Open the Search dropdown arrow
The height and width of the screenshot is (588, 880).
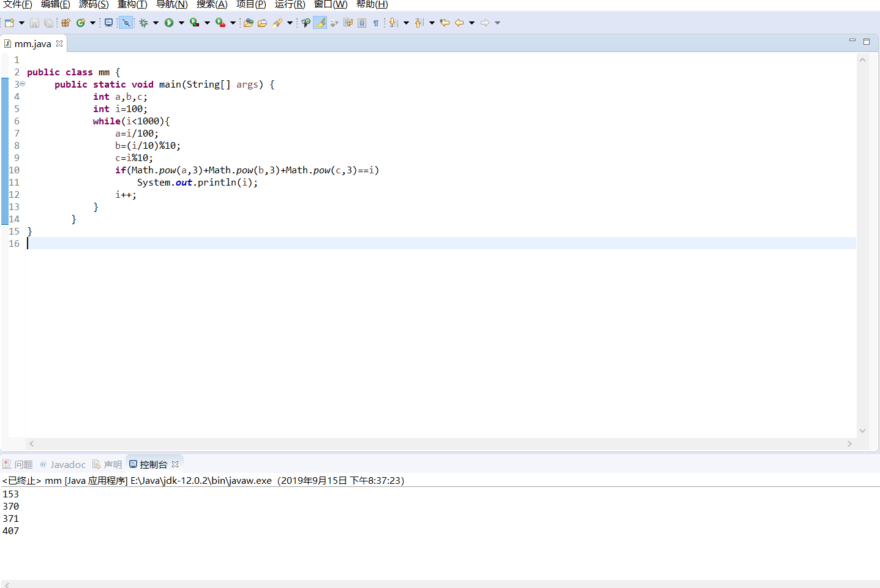(x=290, y=23)
